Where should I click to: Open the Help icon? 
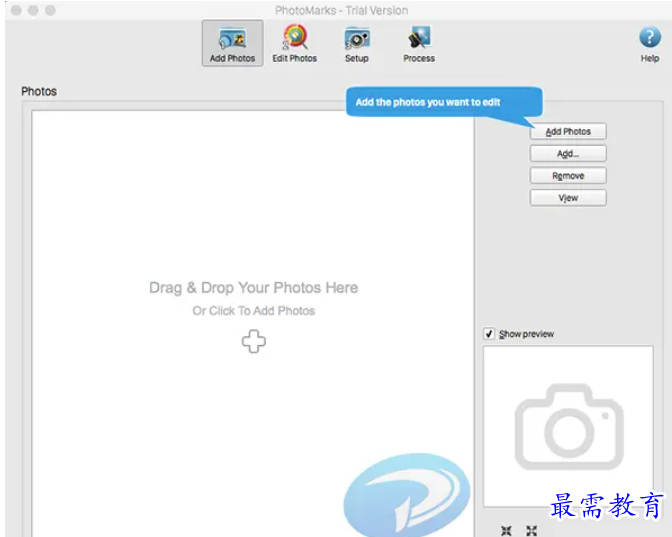pos(650,44)
